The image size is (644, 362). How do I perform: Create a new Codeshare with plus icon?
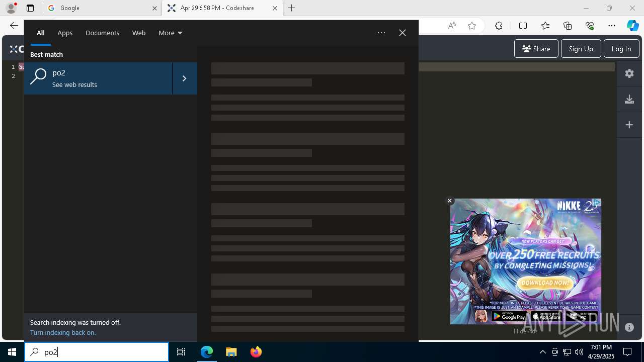629,125
